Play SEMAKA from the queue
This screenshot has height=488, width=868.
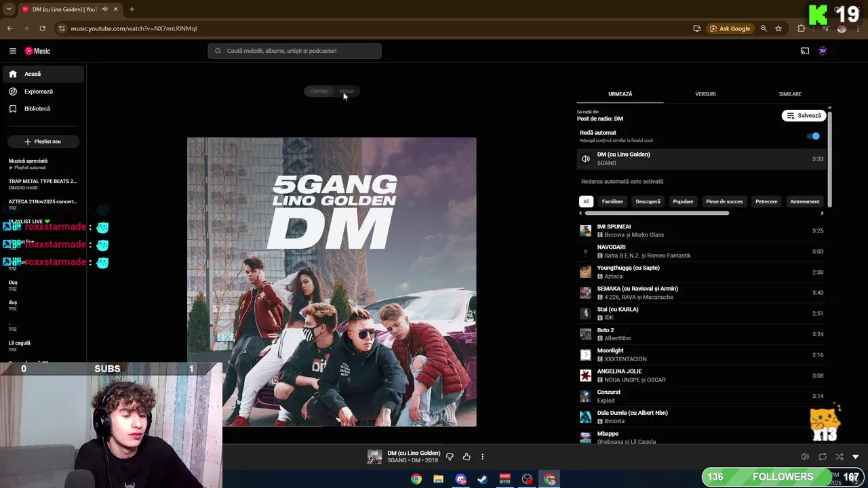click(x=701, y=293)
